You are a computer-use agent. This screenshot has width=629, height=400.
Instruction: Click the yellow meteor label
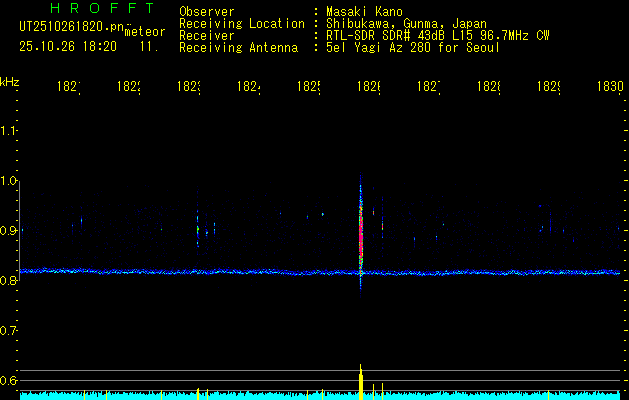click(144, 32)
